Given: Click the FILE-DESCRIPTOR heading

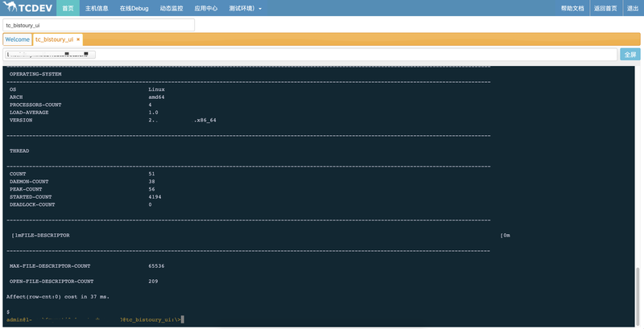Looking at the screenshot, I should click(x=45, y=236).
